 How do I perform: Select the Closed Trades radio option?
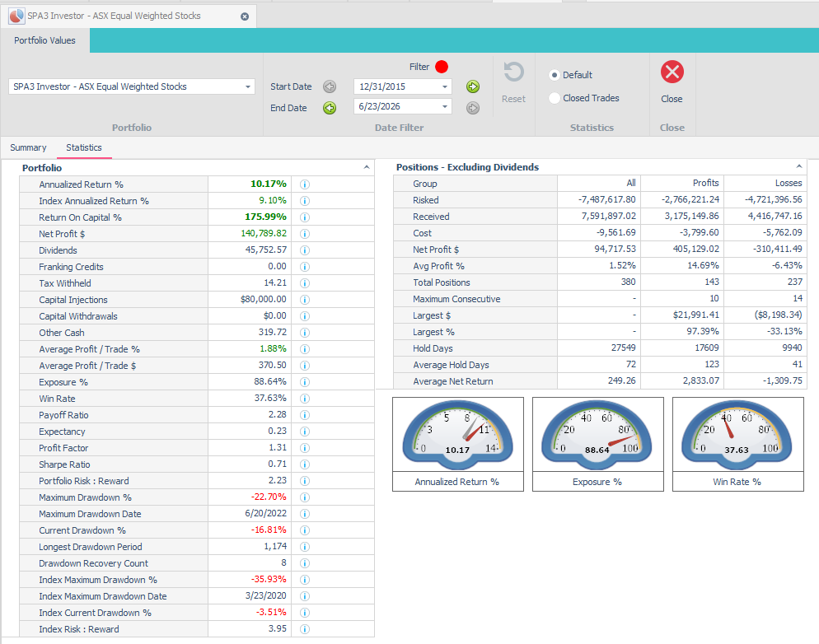(555, 98)
